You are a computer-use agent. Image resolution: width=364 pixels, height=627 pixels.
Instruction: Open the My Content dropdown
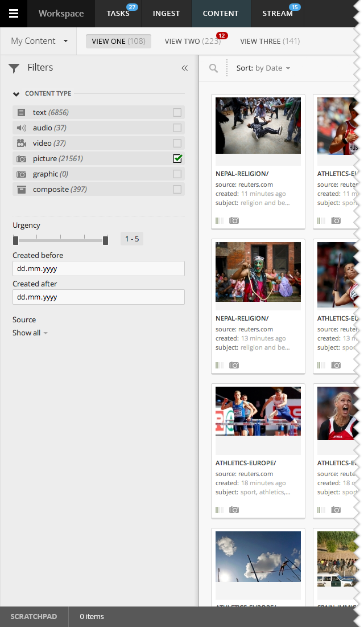click(39, 41)
